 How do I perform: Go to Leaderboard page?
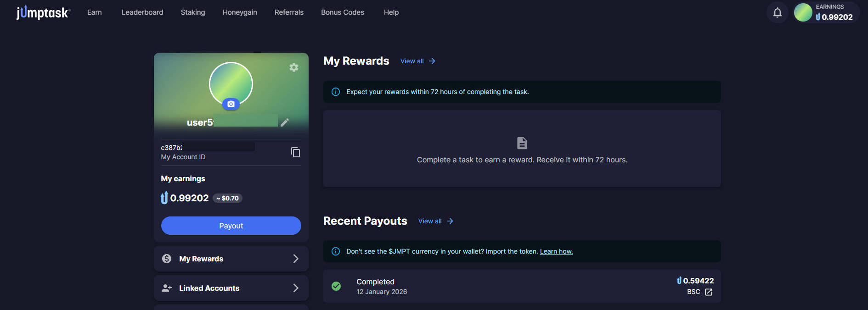142,12
